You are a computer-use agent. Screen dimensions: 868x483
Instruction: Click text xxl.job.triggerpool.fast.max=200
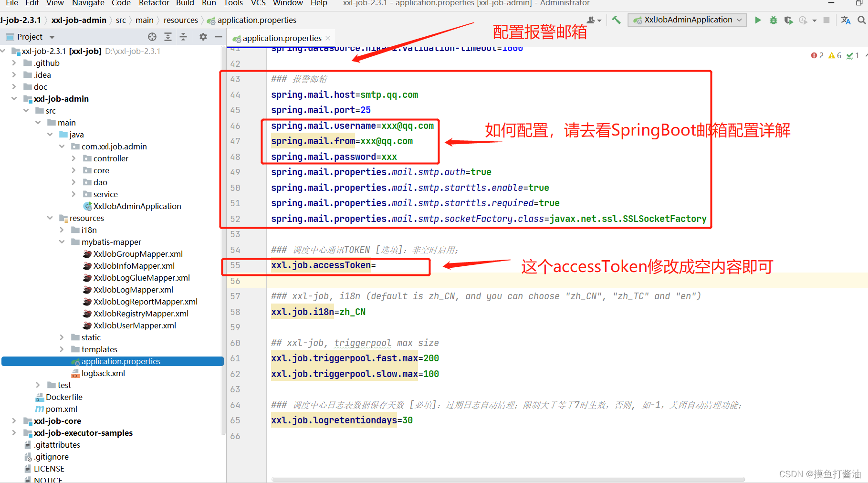(355, 358)
